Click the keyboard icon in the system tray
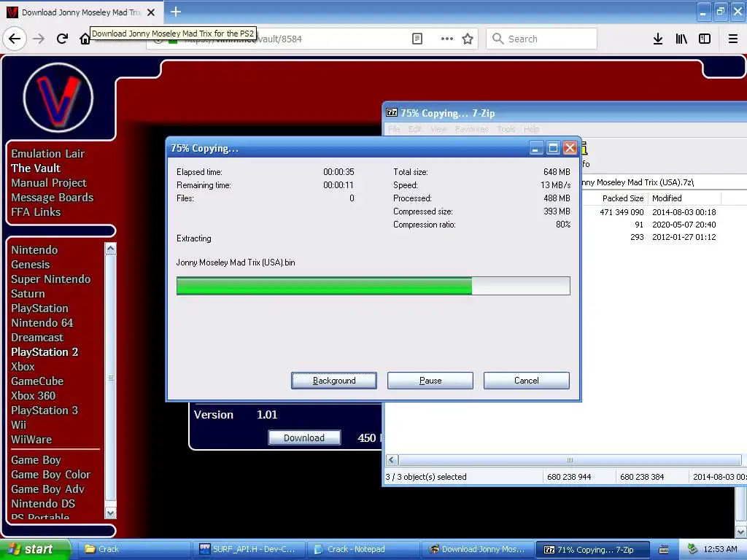The width and height of the screenshot is (747, 560). coord(664,550)
